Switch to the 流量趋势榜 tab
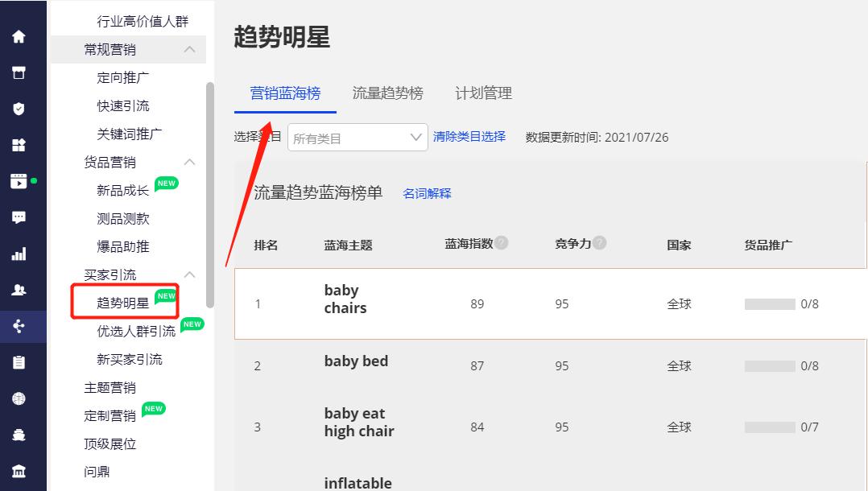 (387, 93)
